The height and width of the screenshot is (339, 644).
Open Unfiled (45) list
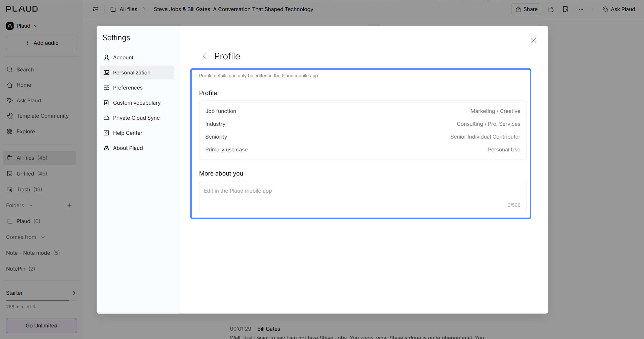(39, 174)
